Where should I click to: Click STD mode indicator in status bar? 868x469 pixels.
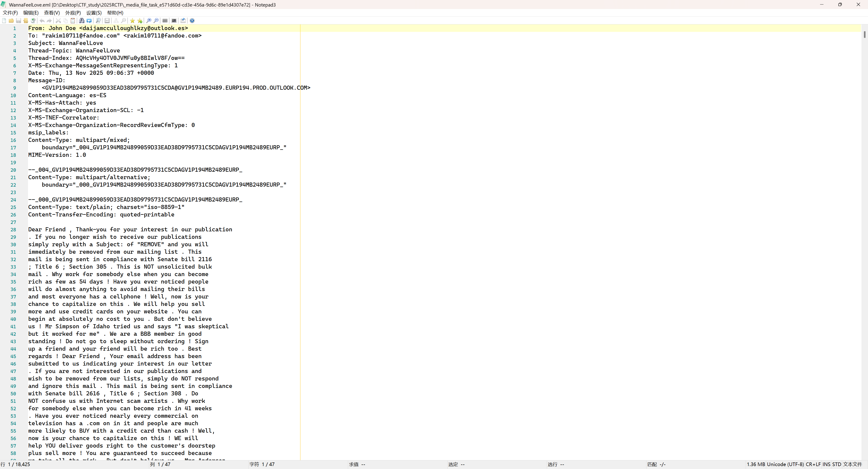point(837,464)
